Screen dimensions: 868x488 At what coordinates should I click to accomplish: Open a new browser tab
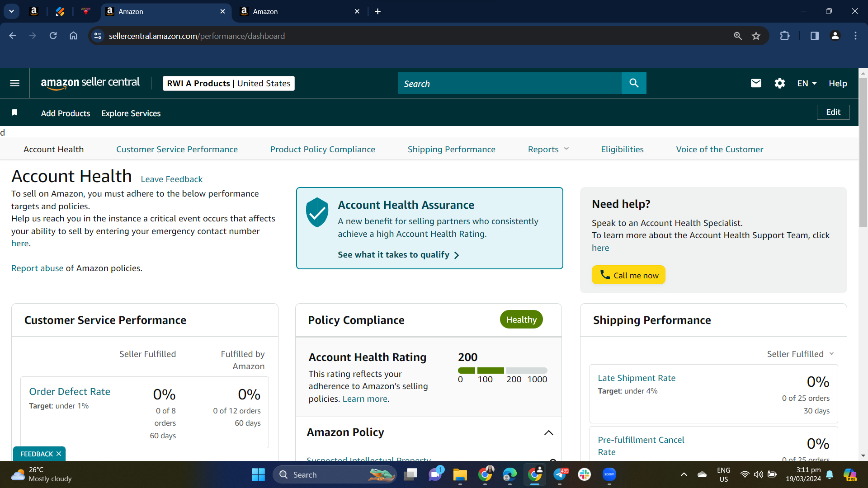tap(378, 11)
